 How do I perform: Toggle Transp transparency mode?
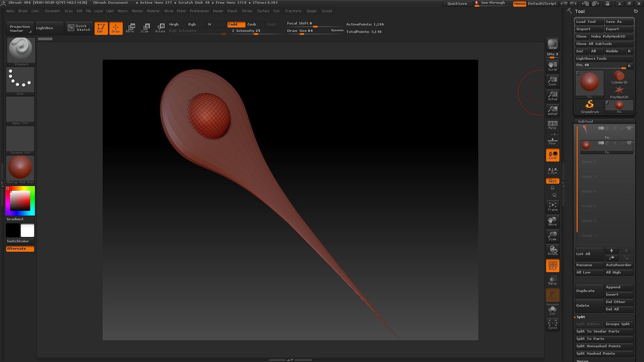pyautogui.click(x=552, y=280)
